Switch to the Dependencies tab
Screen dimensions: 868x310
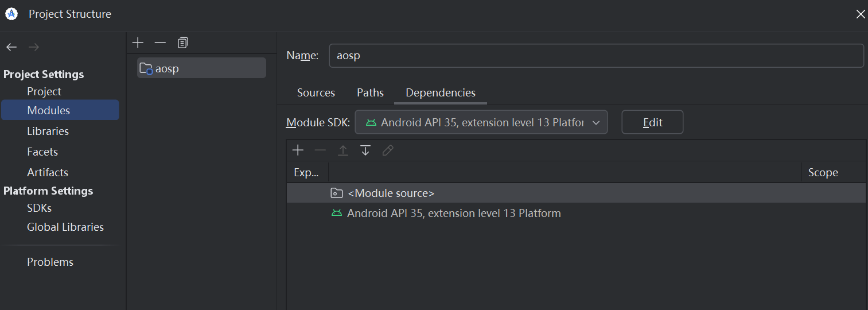(441, 92)
